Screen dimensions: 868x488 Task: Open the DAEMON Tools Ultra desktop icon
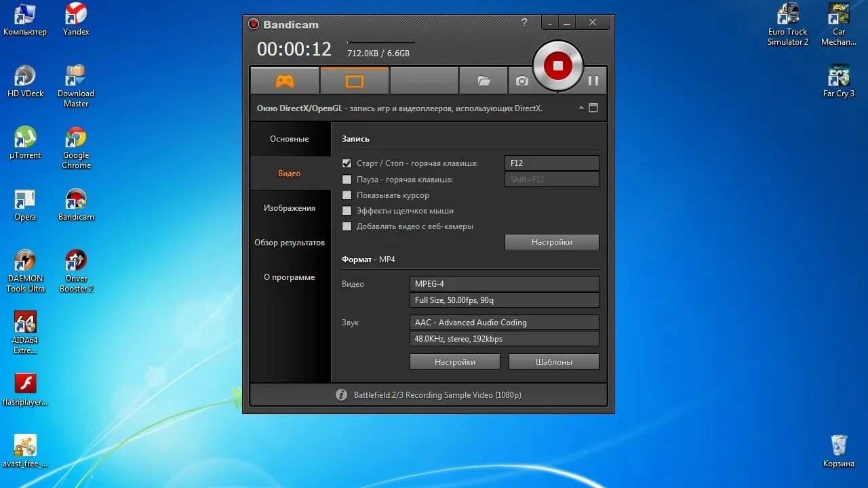click(x=25, y=271)
